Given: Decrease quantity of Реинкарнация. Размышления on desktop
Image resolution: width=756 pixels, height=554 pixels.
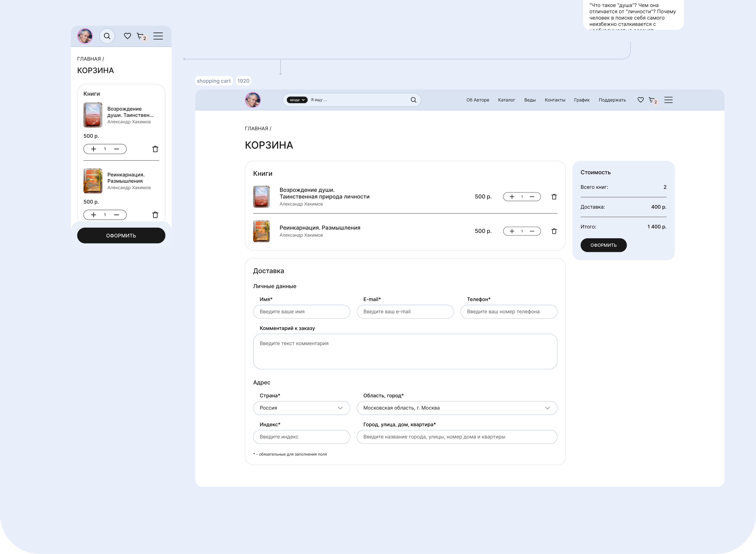Looking at the screenshot, I should pos(532,231).
